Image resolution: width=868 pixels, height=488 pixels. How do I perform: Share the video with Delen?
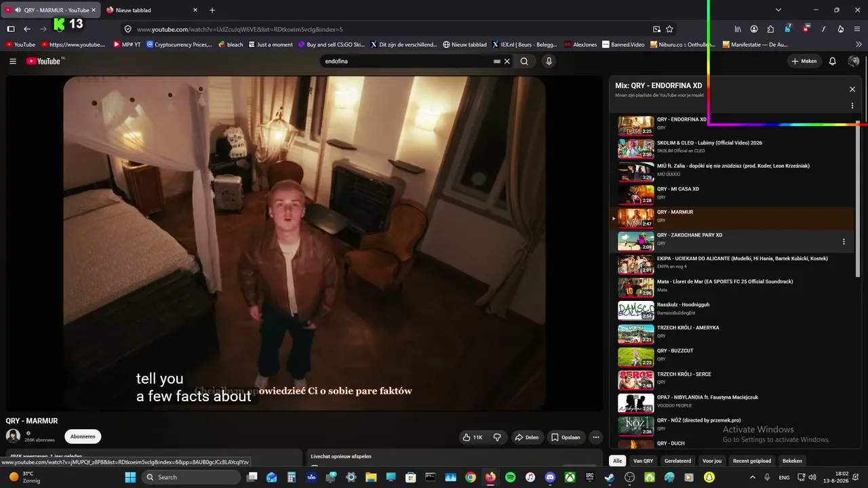(x=526, y=437)
